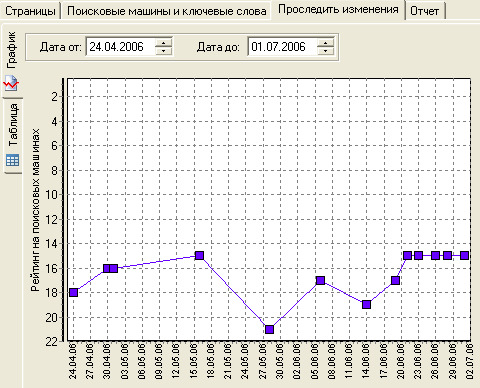This screenshot has width=480, height=388.
Task: Click the axis label Рейтинг на поисковых машинах
Action: (x=35, y=210)
